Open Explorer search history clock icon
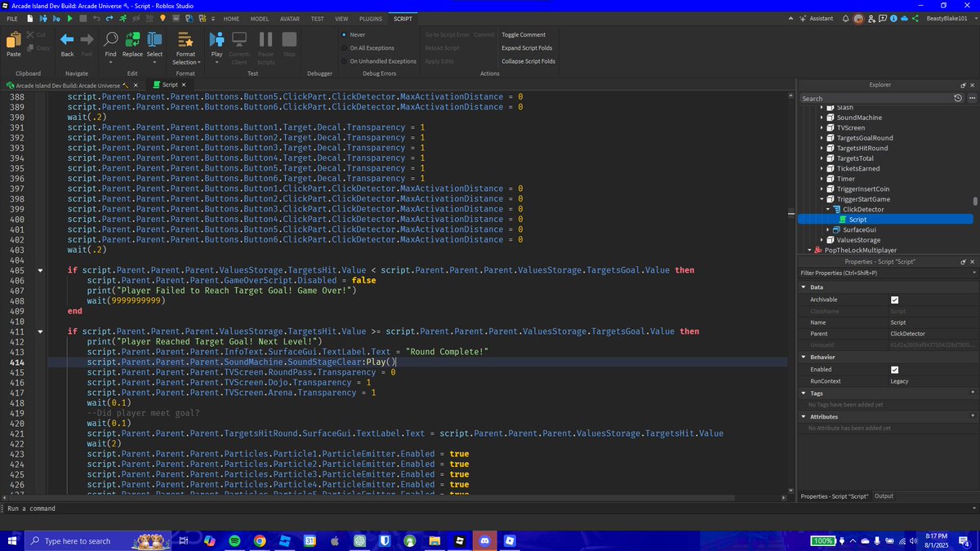Screen dimensions: 980x551 tap(959, 98)
